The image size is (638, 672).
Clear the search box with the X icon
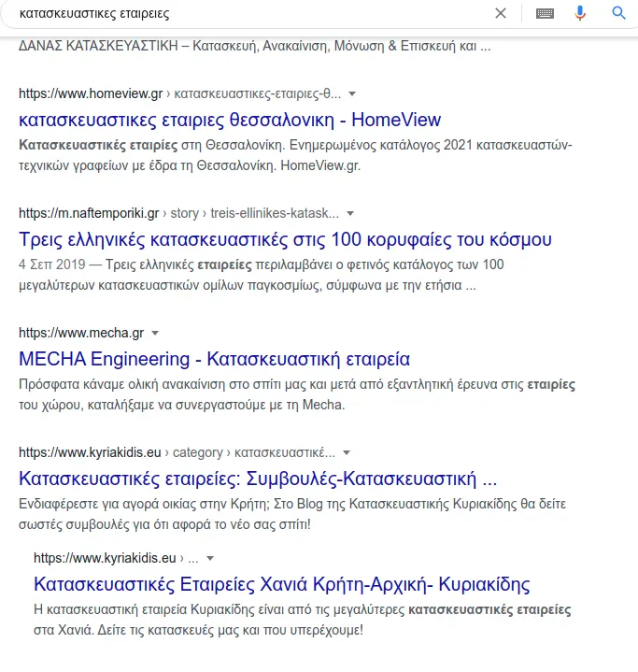(x=501, y=13)
